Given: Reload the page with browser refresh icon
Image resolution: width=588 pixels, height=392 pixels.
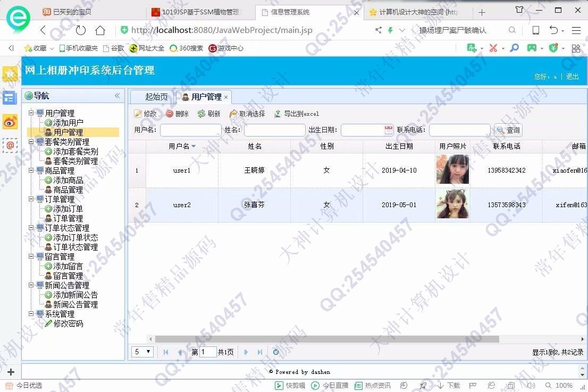Looking at the screenshot, I should tap(81, 30).
